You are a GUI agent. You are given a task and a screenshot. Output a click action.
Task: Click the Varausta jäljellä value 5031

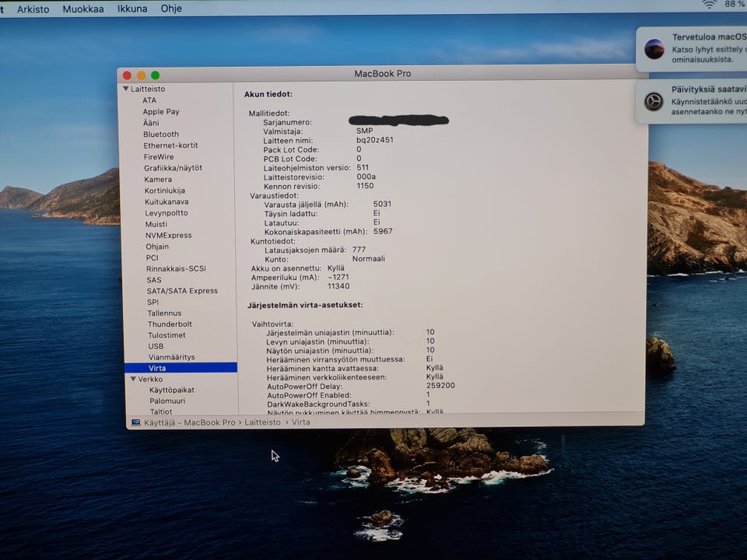coord(383,204)
